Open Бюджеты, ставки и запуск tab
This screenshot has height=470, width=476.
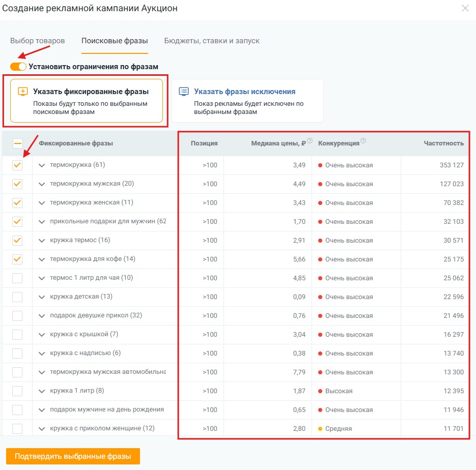click(212, 41)
